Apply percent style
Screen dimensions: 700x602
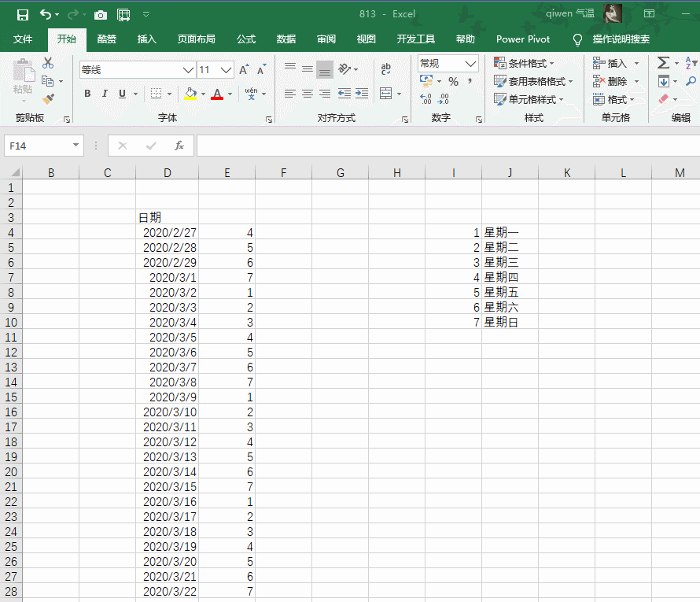(x=453, y=81)
